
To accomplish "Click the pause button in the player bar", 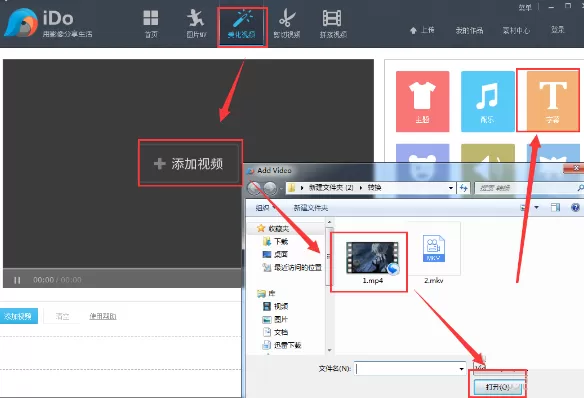I will [x=17, y=280].
